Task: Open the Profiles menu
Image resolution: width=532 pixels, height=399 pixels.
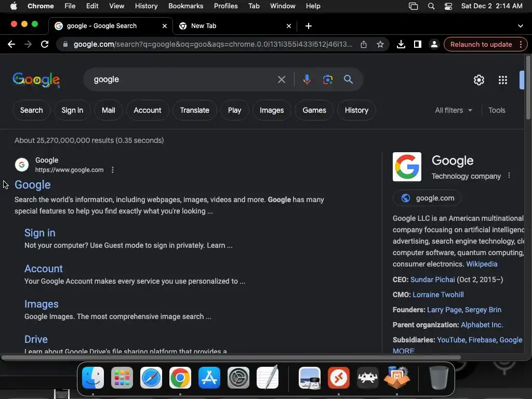Action: click(x=225, y=6)
